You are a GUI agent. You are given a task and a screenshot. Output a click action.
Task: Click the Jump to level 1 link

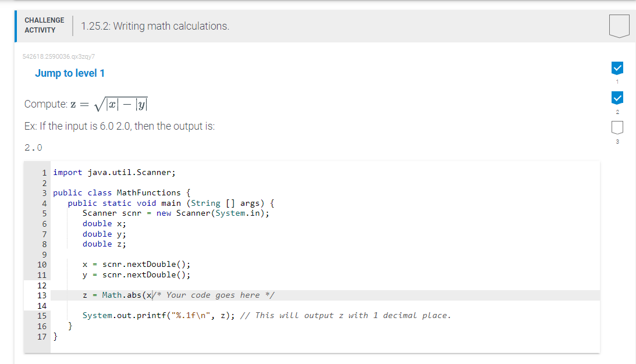coord(70,73)
